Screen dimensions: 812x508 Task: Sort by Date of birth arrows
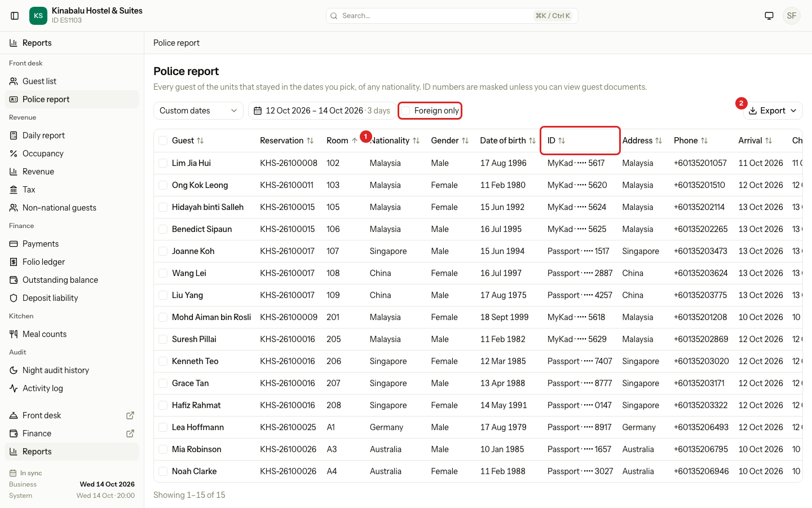(532, 141)
